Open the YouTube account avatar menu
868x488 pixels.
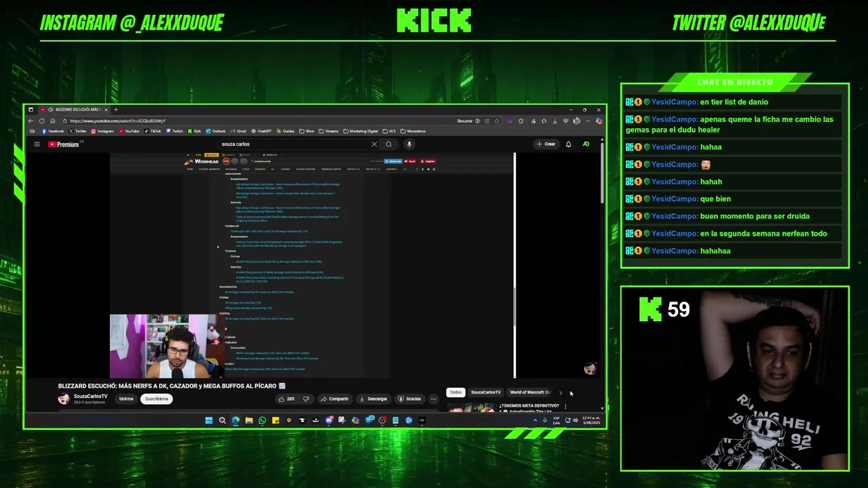(x=586, y=144)
